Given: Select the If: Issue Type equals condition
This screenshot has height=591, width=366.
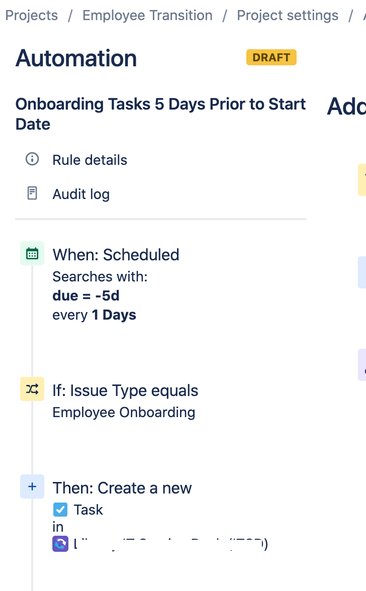Looking at the screenshot, I should click(x=125, y=391).
